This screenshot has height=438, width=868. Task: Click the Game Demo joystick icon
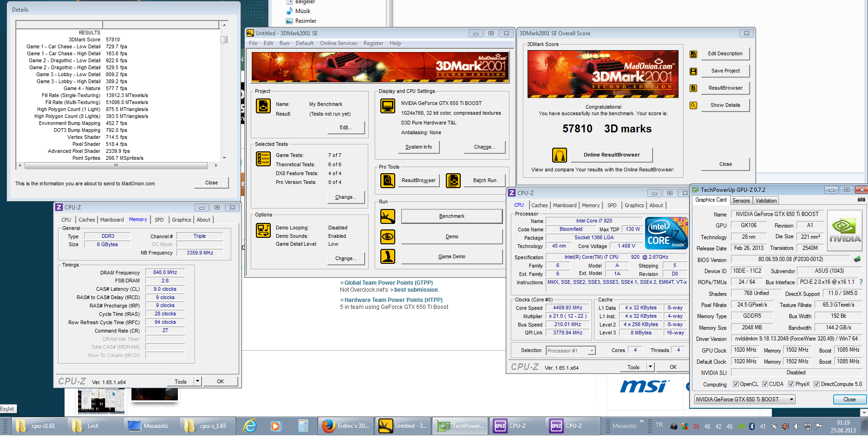point(388,256)
